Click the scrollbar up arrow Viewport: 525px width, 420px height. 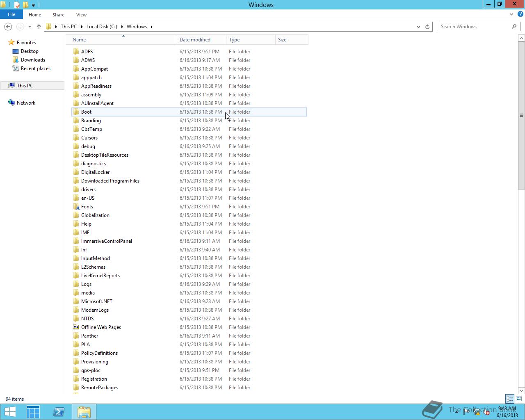coord(521,38)
